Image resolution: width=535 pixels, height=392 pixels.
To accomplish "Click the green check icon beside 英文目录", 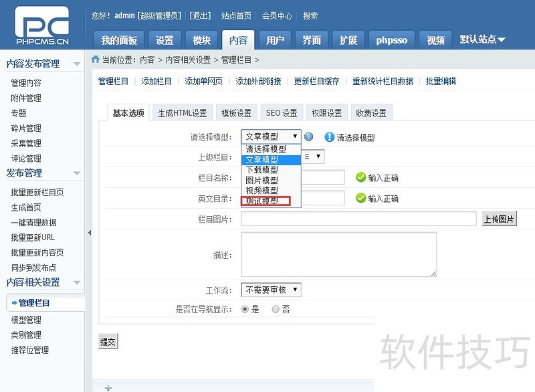I will point(360,198).
